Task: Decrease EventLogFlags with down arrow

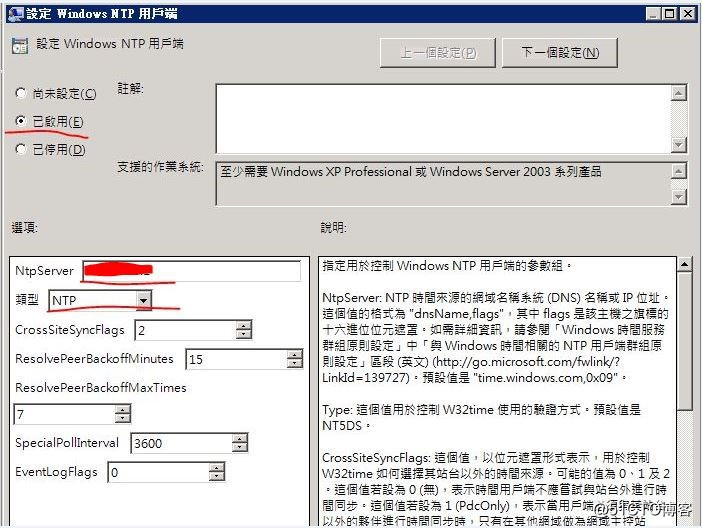Action: tap(217, 477)
